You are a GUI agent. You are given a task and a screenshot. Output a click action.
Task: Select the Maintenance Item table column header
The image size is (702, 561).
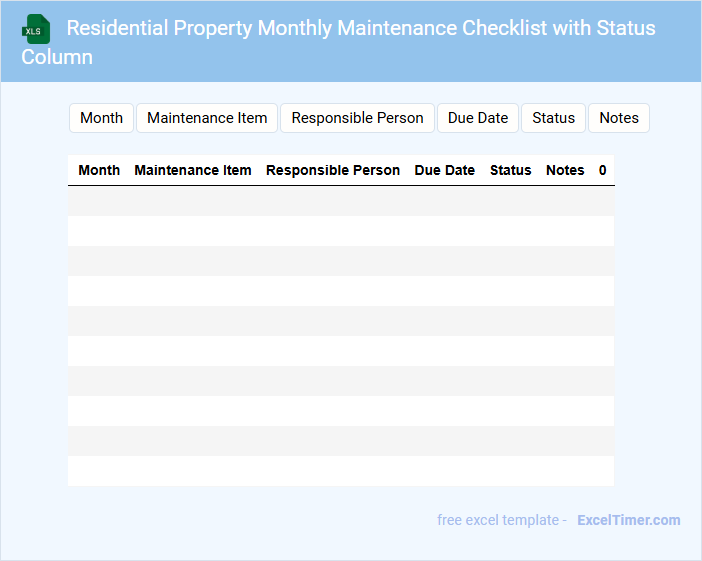[193, 170]
